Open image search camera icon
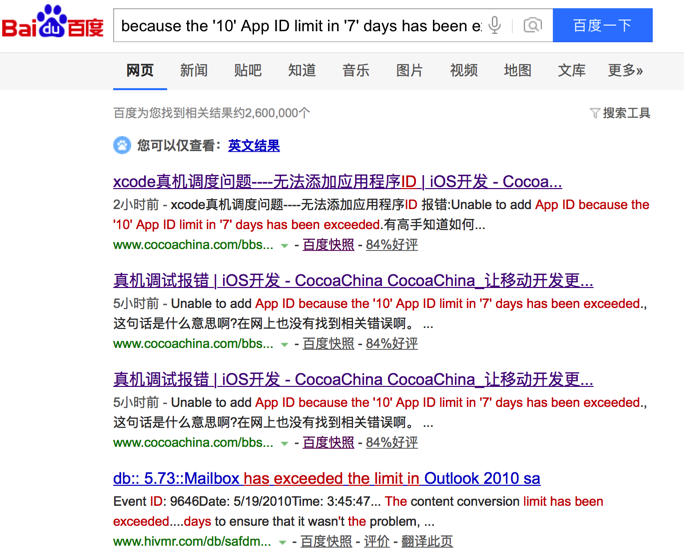The width and height of the screenshot is (684, 559). (532, 25)
